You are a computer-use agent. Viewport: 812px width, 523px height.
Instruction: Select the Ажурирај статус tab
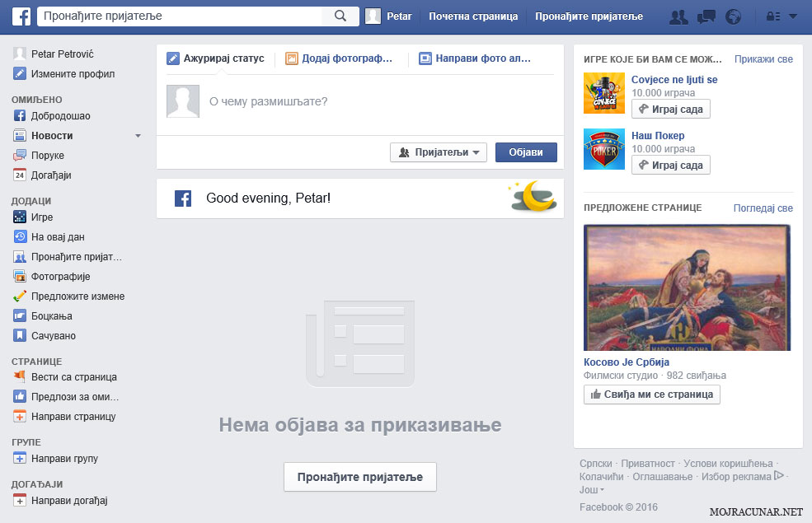(x=216, y=58)
